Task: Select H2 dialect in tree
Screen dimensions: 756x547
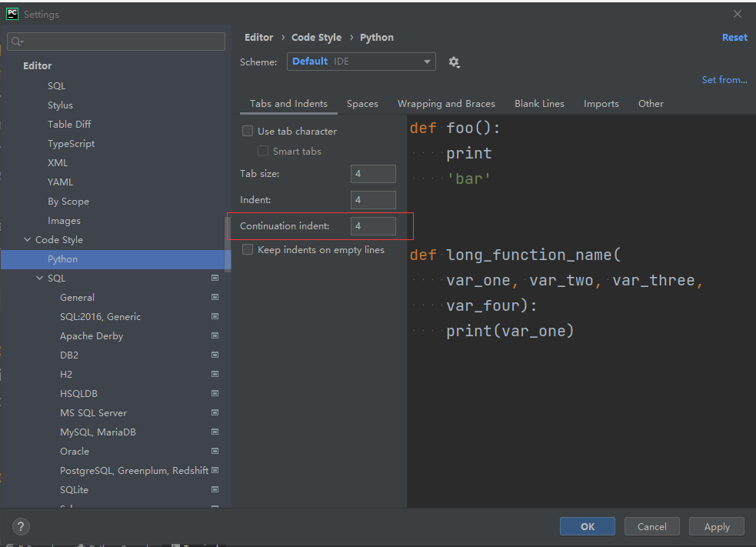Action: coord(66,375)
